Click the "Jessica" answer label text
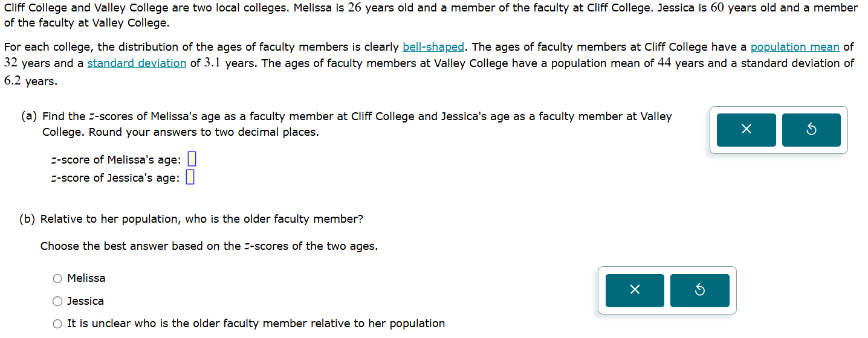The image size is (868, 338). click(85, 301)
